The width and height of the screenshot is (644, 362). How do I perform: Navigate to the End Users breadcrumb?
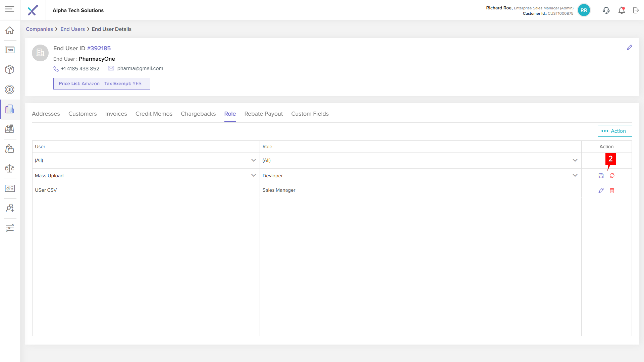(72, 29)
